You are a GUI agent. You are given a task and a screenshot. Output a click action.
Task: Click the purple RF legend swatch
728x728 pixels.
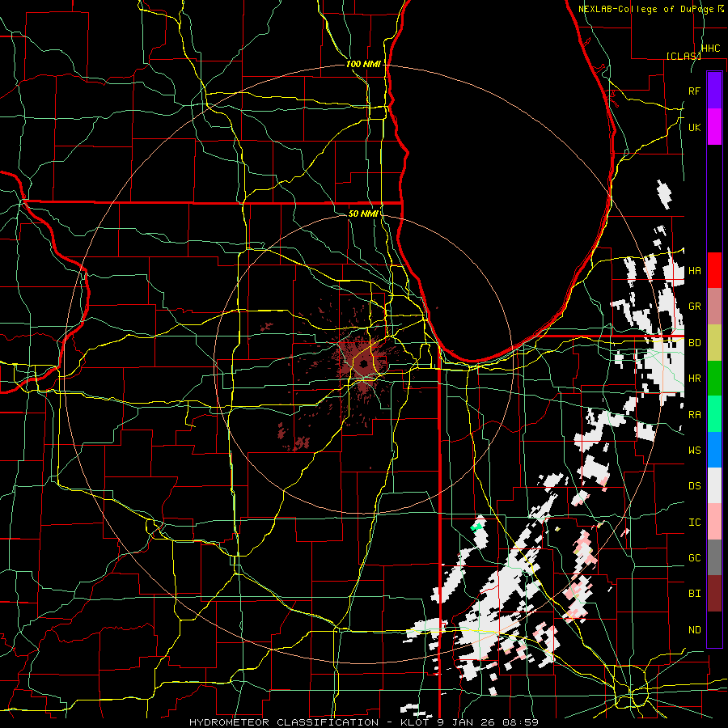[714, 90]
